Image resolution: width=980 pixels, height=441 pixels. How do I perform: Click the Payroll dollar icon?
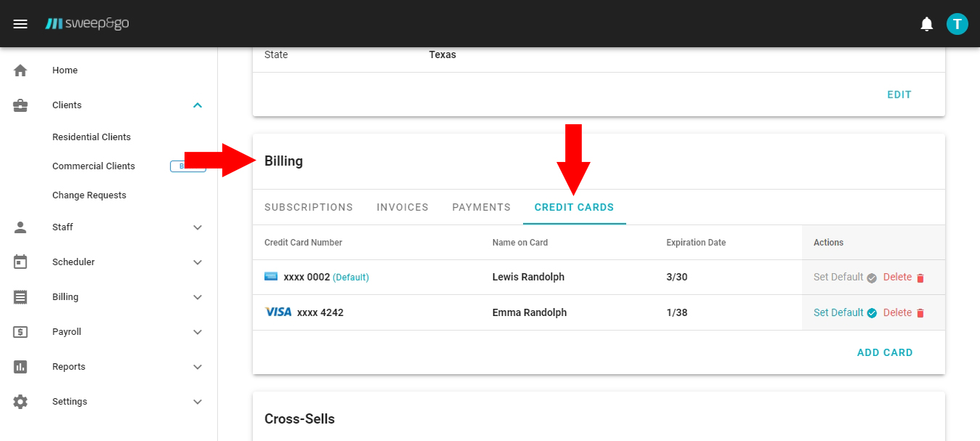click(20, 331)
